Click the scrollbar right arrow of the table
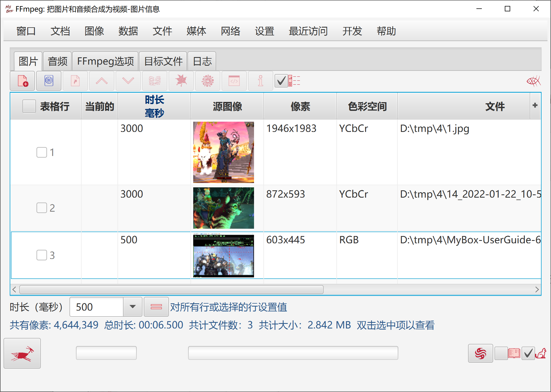Screen dimensions: 551x392 [x=537, y=290]
